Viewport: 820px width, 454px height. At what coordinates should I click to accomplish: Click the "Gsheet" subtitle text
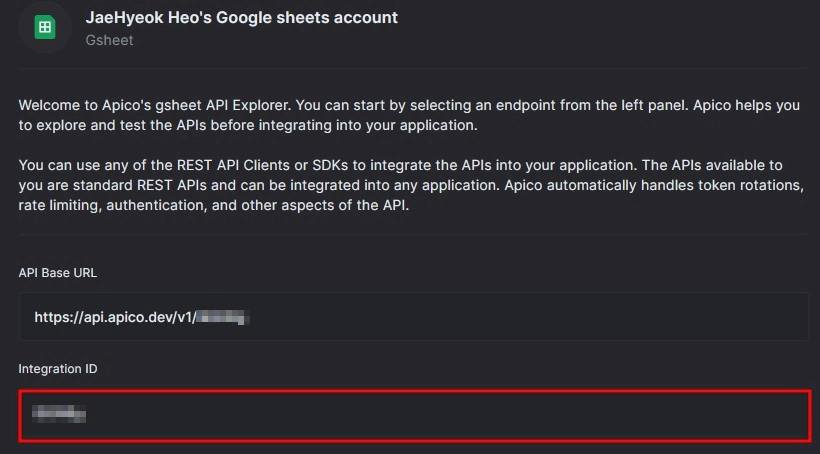click(109, 40)
